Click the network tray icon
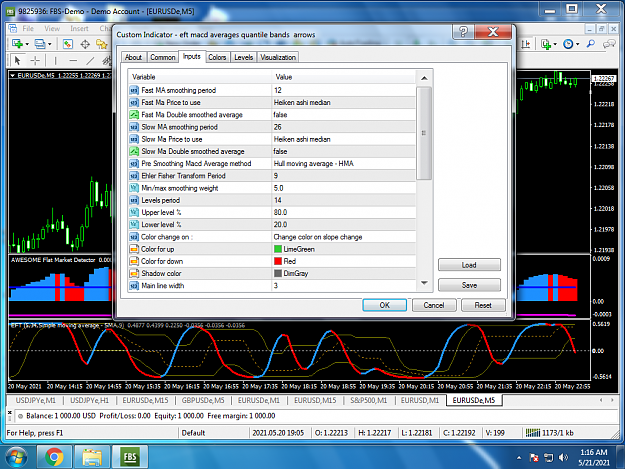625x469 pixels. pos(548,457)
